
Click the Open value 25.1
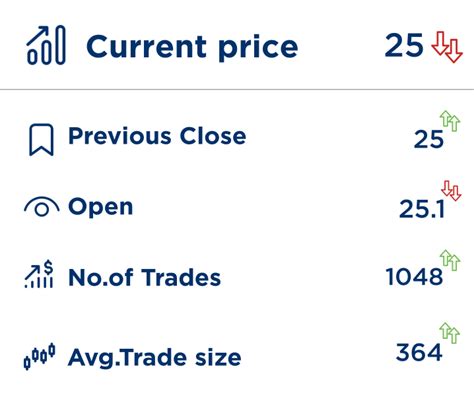422,209
